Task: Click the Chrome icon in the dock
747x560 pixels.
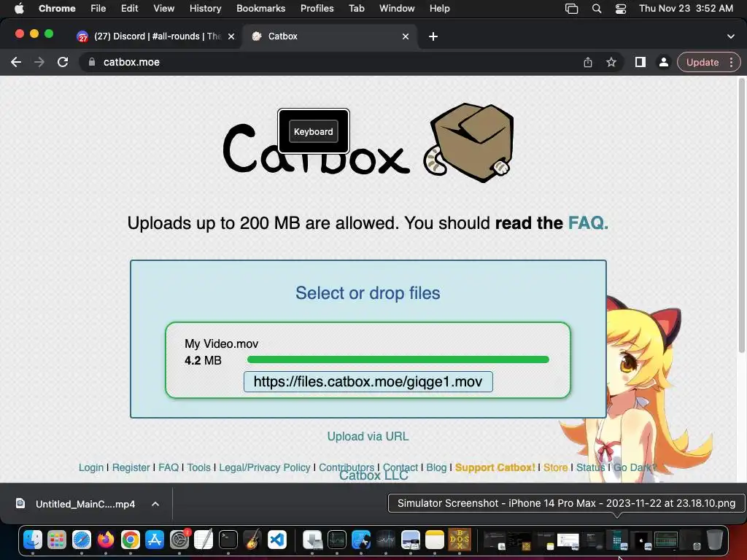Action: (130, 540)
